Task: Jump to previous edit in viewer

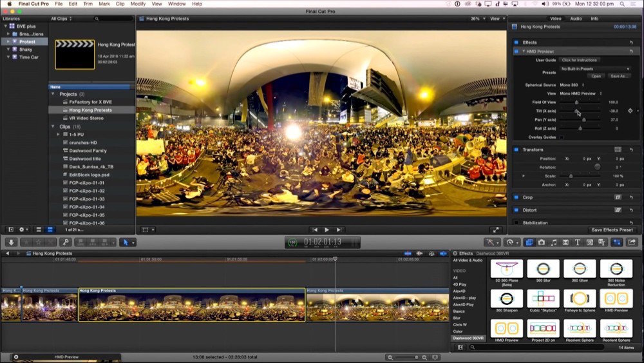Action: coord(315,230)
